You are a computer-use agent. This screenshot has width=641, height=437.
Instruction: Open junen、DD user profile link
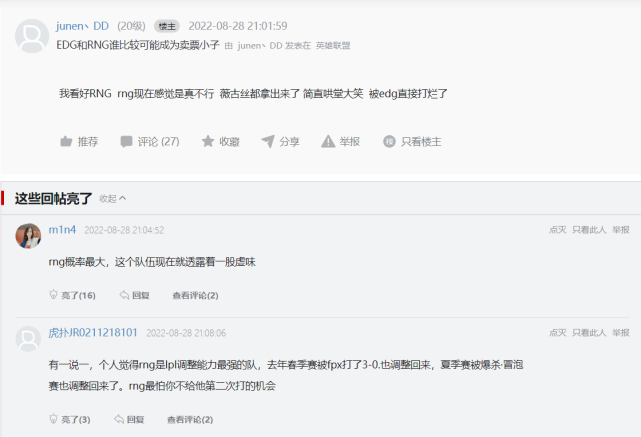[x=82, y=26]
